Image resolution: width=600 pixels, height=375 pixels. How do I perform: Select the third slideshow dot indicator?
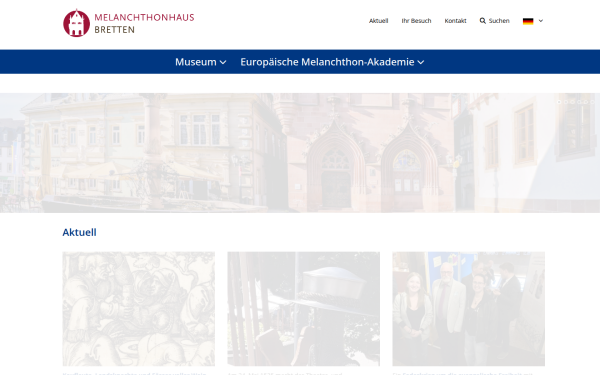point(572,102)
